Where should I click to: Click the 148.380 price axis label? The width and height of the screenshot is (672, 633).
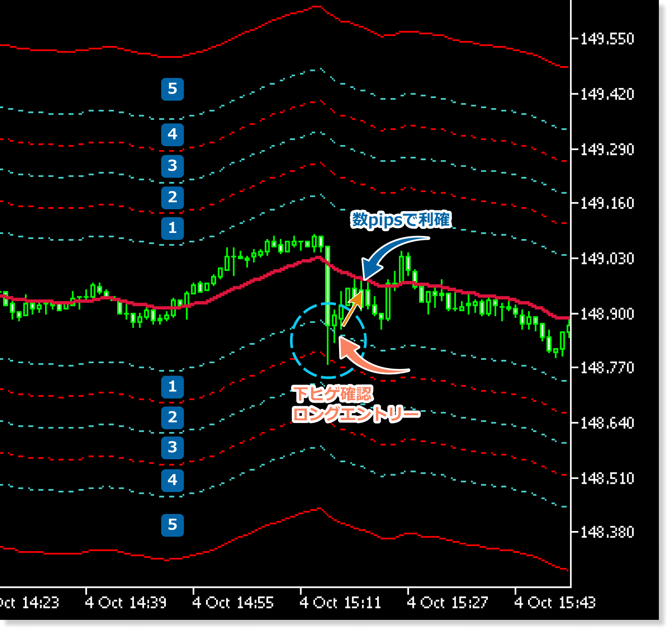coord(607,532)
